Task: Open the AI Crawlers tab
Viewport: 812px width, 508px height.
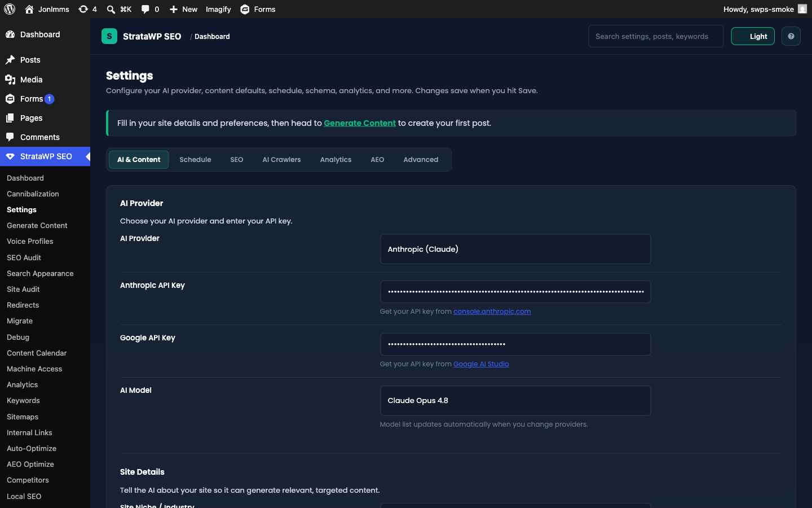Action: click(281, 160)
